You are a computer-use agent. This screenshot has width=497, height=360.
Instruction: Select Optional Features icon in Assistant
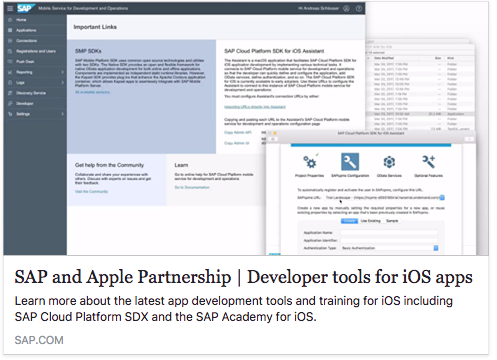click(428, 162)
